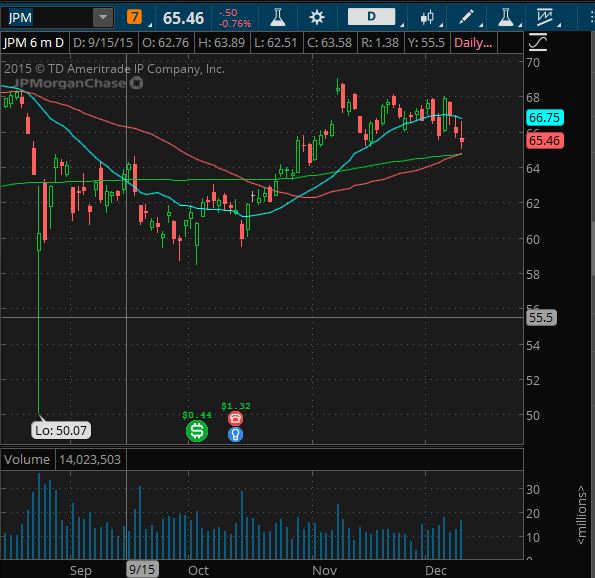Open the symbol selector dropdown arrow
The image size is (595, 578).
point(103,17)
